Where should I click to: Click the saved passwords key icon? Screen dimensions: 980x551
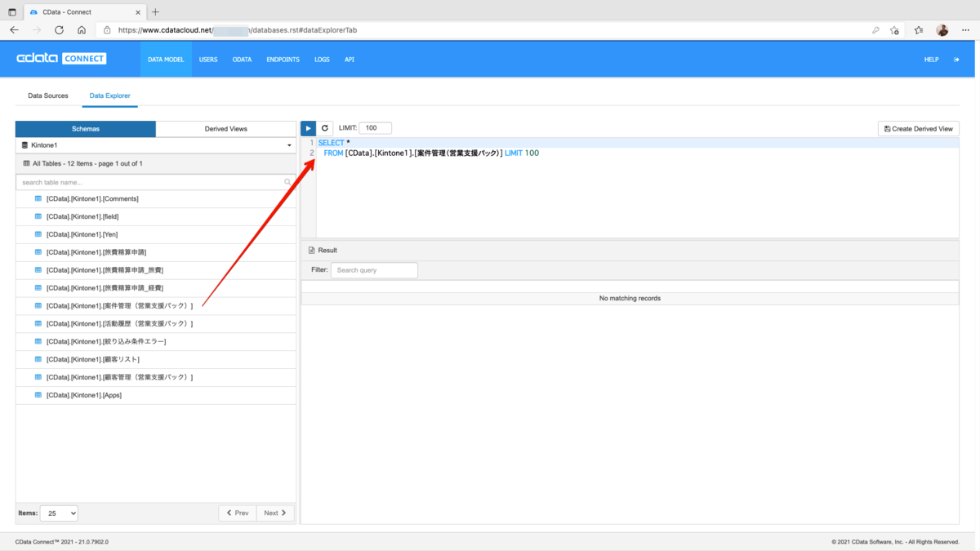(x=875, y=30)
